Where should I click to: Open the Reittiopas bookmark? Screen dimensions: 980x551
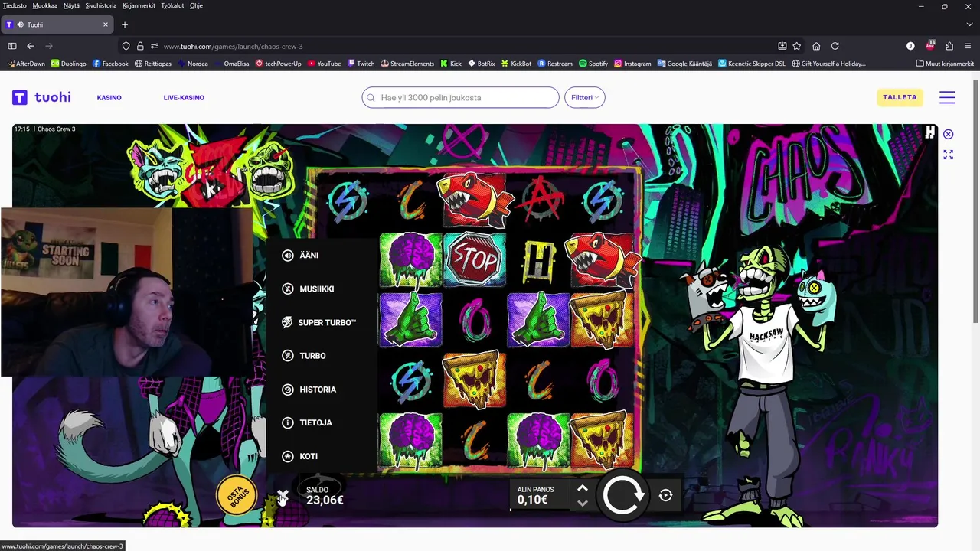(x=153, y=64)
